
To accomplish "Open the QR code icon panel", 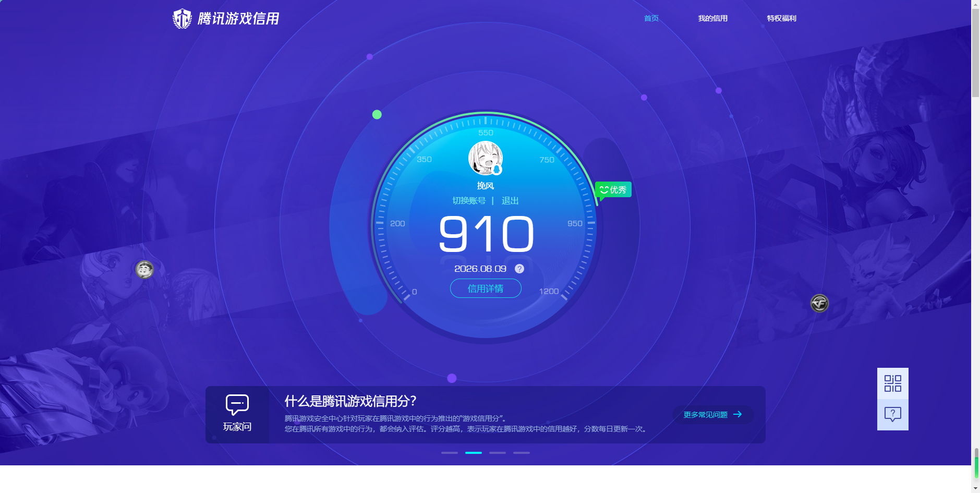I will [893, 383].
